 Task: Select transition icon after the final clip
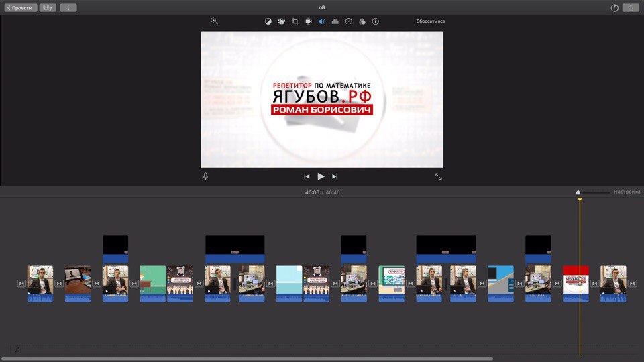tap(632, 284)
